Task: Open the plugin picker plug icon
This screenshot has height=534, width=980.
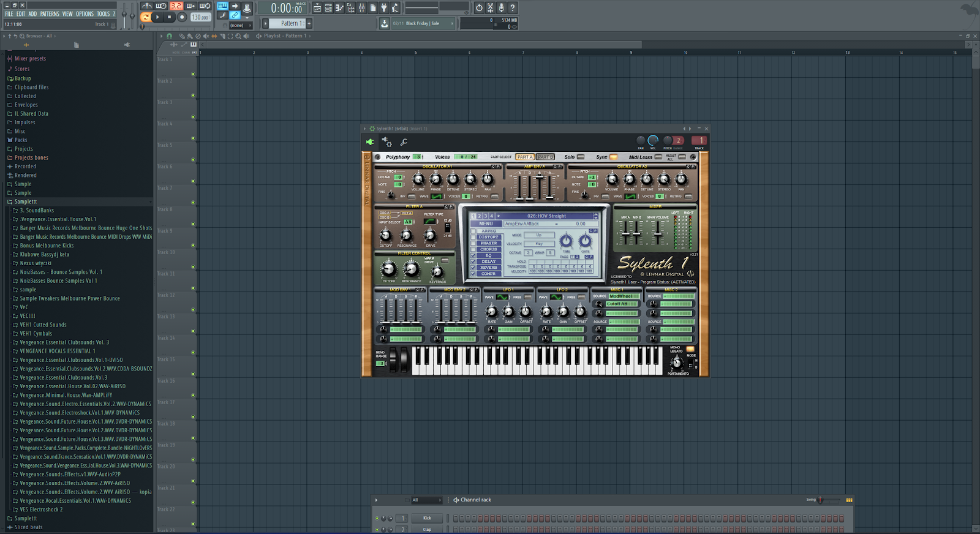Action: coord(384,8)
